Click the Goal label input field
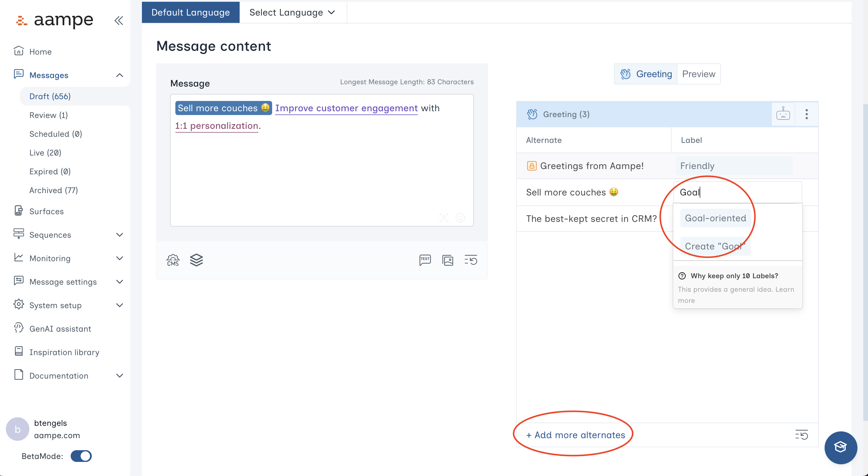The width and height of the screenshot is (868, 476). click(x=737, y=192)
